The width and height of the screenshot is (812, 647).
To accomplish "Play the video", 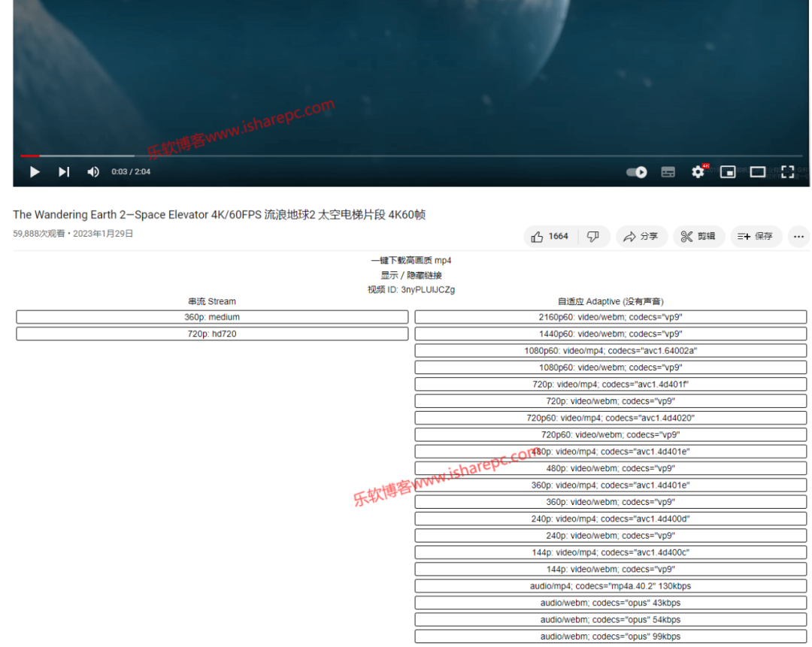I will [35, 172].
